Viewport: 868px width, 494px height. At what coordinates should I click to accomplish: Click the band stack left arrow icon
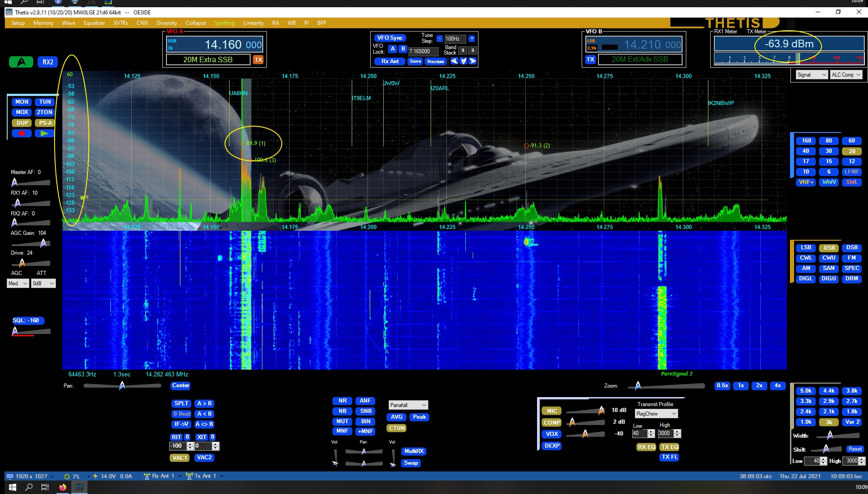(454, 61)
